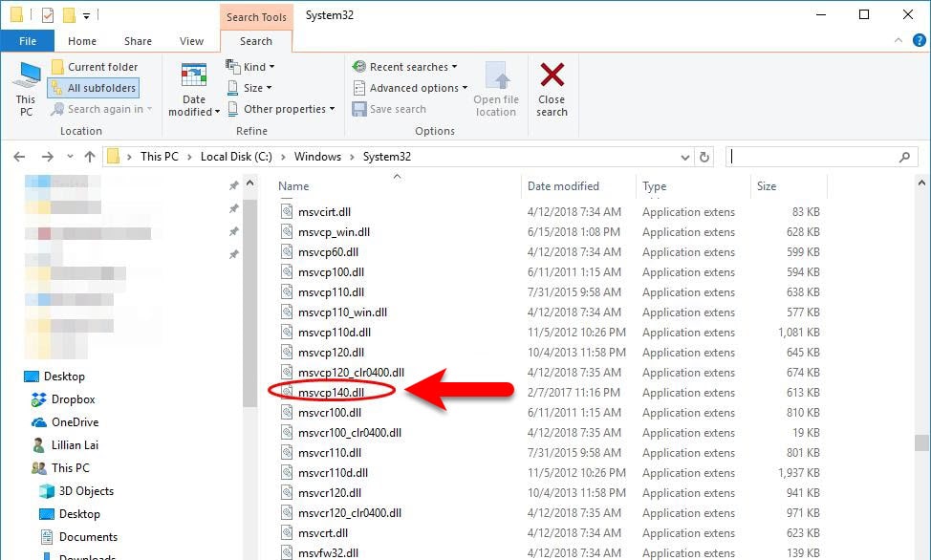Image resolution: width=931 pixels, height=560 pixels.
Task: Open the File menu tab
Action: tap(28, 41)
